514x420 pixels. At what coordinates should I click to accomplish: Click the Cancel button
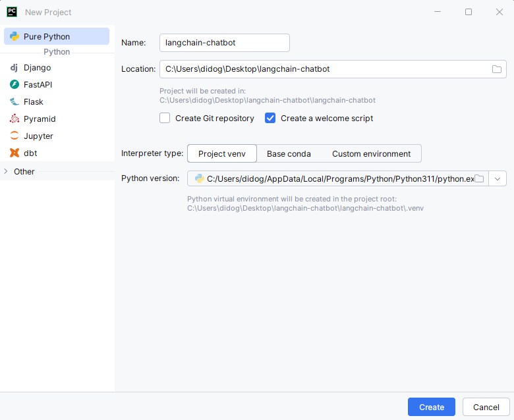[x=486, y=407]
